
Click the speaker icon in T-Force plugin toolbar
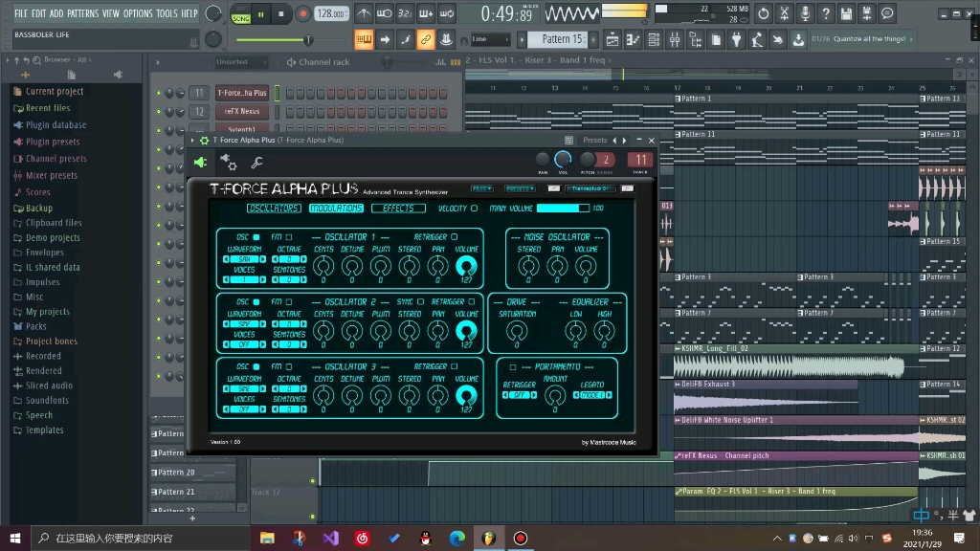[x=200, y=163]
